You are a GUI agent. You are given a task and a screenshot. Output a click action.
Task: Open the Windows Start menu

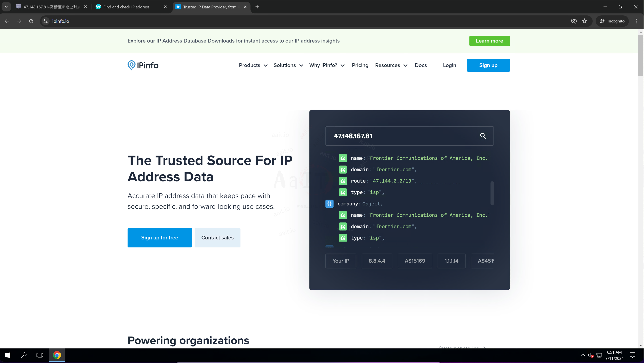[8, 355]
